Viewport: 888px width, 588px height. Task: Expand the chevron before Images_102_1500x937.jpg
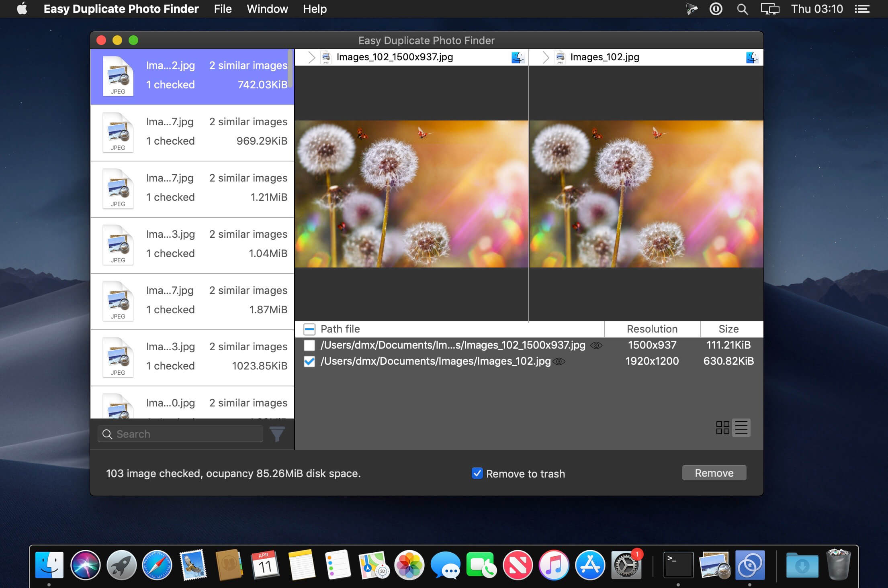(x=311, y=57)
